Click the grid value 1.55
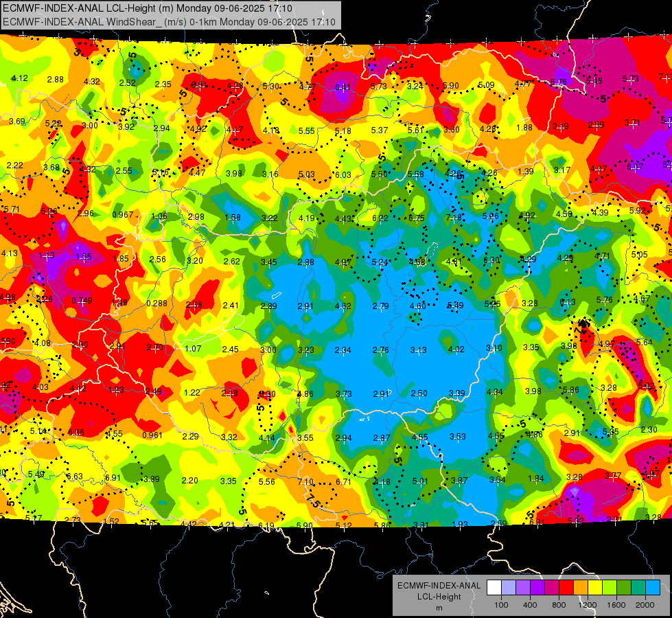The height and width of the screenshot is (618, 672). click(84, 256)
